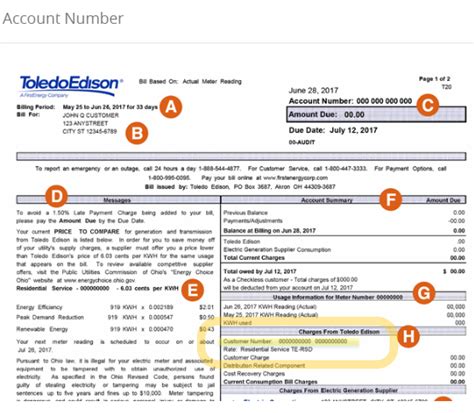Click the orange E marker
474x413 pixels.
[192, 290]
